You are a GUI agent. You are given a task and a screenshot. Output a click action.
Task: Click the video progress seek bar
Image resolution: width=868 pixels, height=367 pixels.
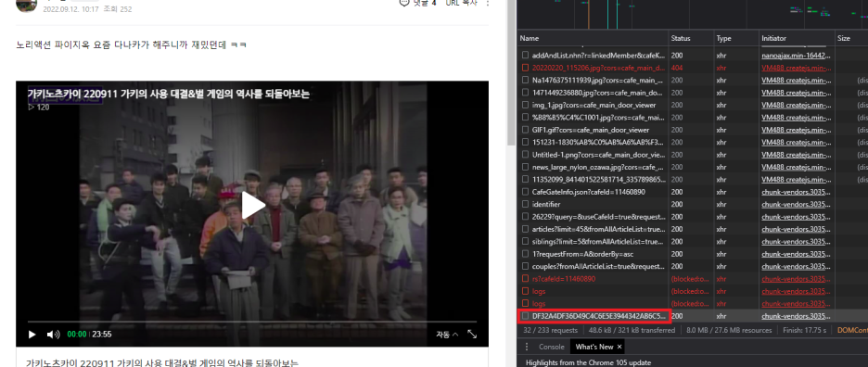pyautogui.click(x=252, y=322)
